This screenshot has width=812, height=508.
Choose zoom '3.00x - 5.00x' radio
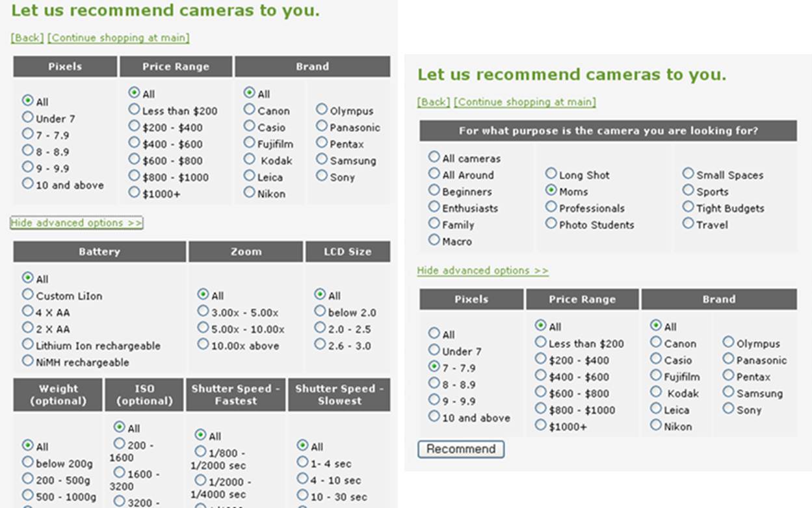[x=203, y=311]
